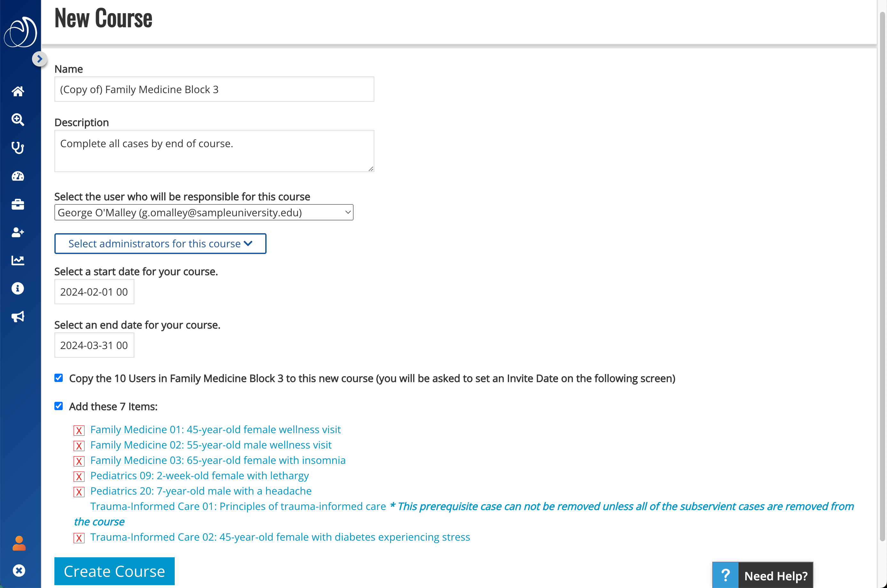The image size is (887, 588).
Task: Click the add-user icon in sidebar
Action: (x=18, y=233)
